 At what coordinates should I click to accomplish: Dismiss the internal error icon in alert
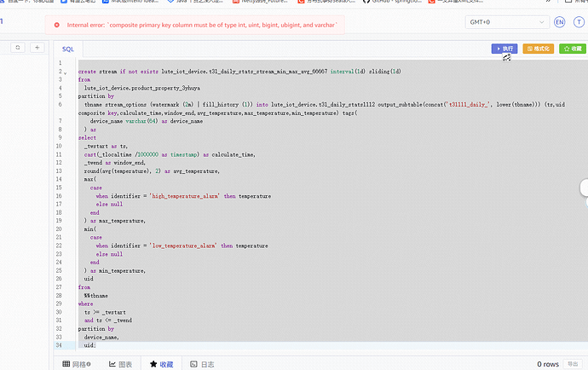pyautogui.click(x=56, y=26)
